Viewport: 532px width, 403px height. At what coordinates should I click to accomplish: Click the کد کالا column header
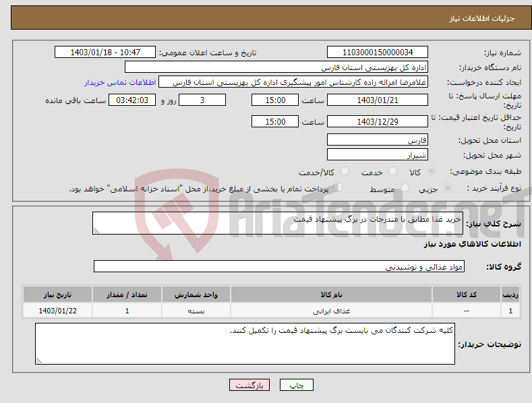click(467, 294)
